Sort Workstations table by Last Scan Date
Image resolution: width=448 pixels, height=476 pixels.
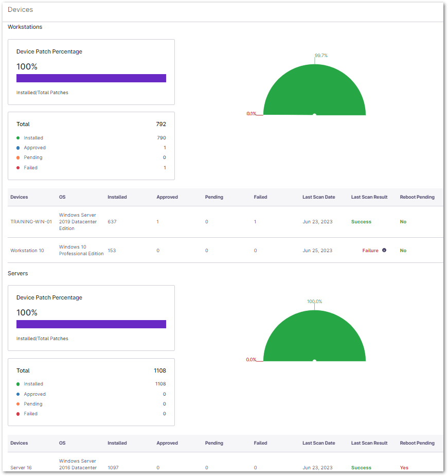[x=318, y=197]
